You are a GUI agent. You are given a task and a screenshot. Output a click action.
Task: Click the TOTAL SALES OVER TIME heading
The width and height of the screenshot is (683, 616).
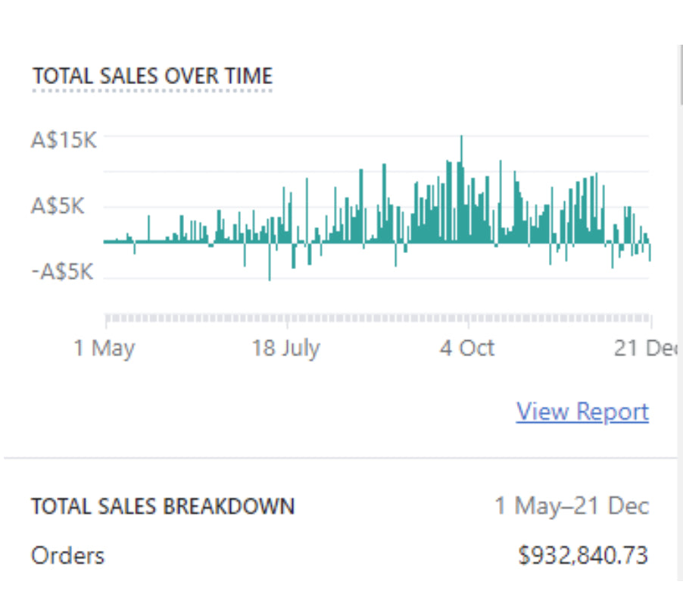[x=152, y=76]
